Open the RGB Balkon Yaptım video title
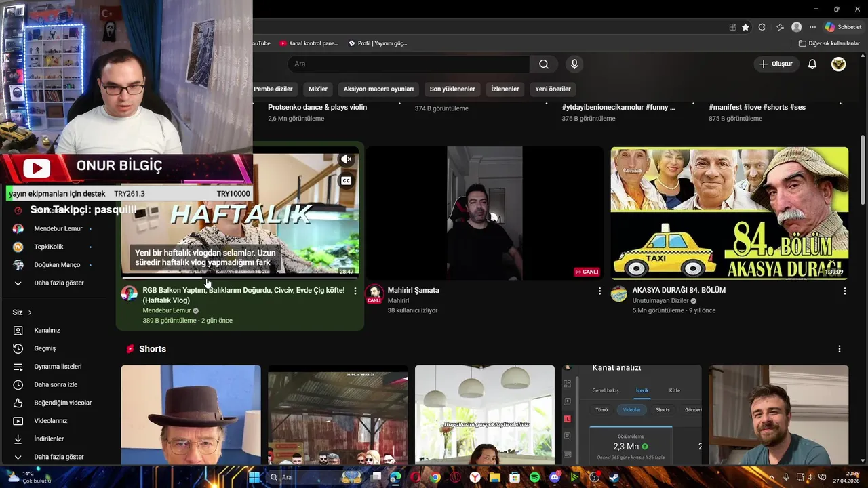 (243, 295)
